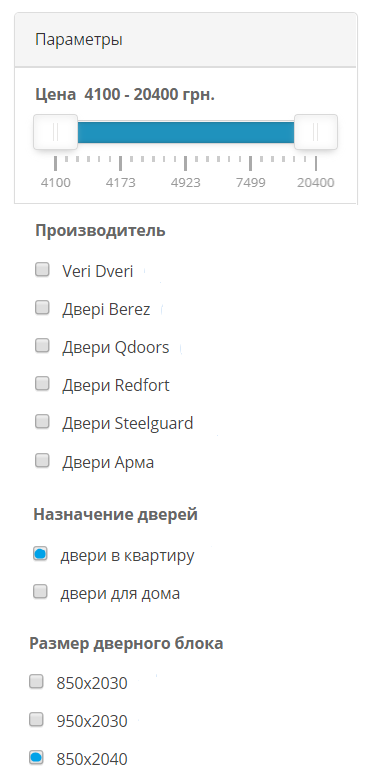Click the left price slider handle
369x780 pixels.
pyautogui.click(x=56, y=132)
